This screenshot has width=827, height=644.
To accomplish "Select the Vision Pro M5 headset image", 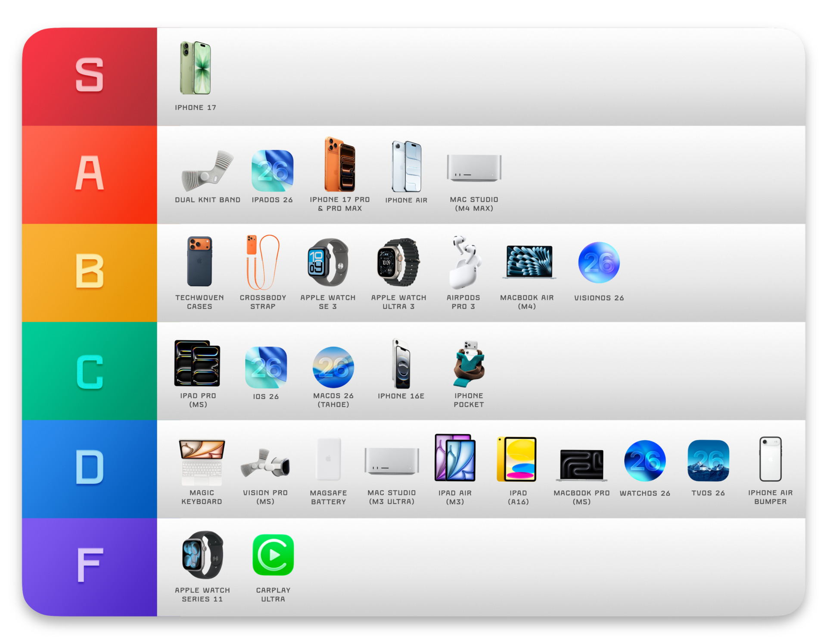I will click(x=265, y=463).
